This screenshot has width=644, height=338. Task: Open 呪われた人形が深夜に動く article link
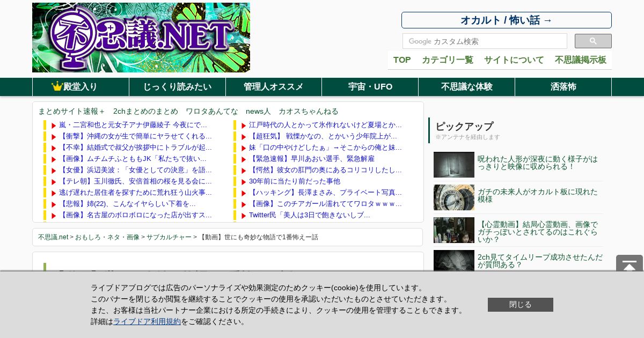(537, 163)
